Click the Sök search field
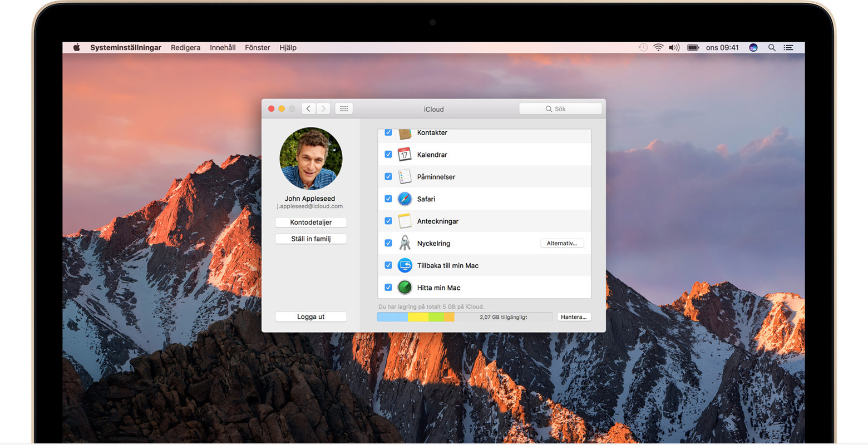The width and height of the screenshot is (868, 445). pos(560,108)
